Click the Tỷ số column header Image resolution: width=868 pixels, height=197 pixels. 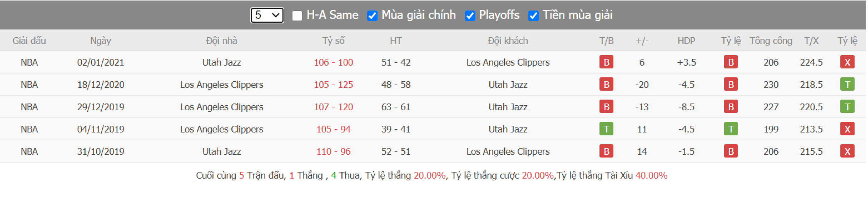click(x=333, y=41)
